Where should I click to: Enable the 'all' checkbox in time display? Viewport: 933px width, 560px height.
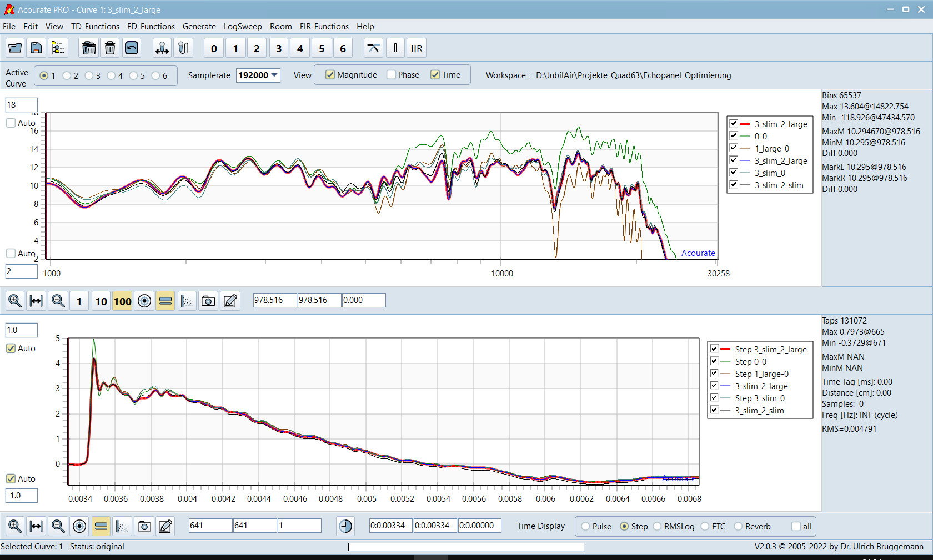click(x=796, y=526)
